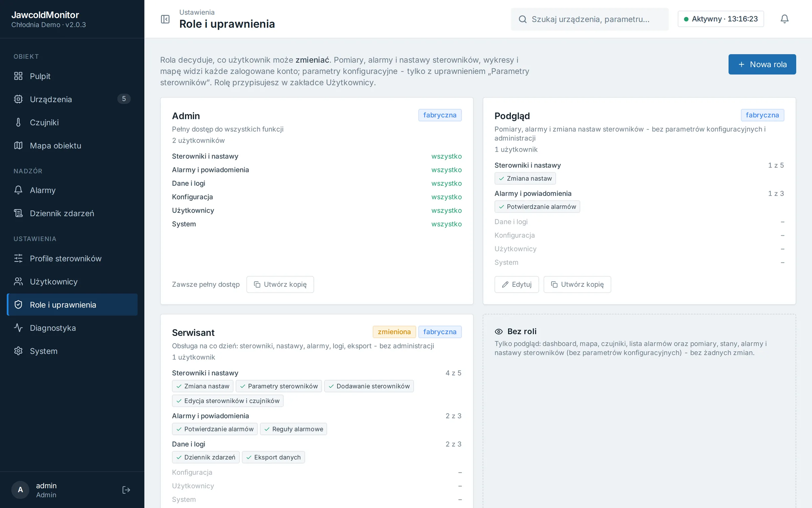Click the System gear icon in the sidebar
The width and height of the screenshot is (812, 508).
[18, 351]
